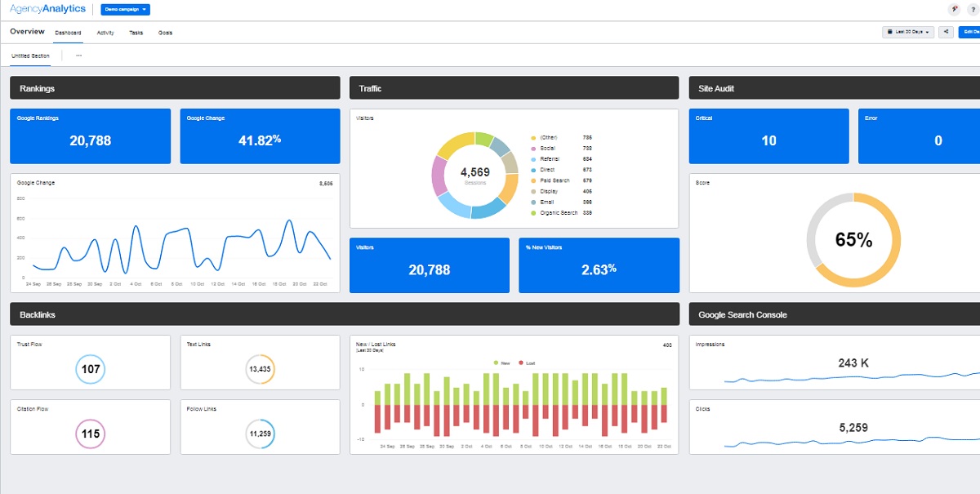This screenshot has height=494, width=980.
Task: Click the Social legend color dot
Action: click(x=533, y=149)
